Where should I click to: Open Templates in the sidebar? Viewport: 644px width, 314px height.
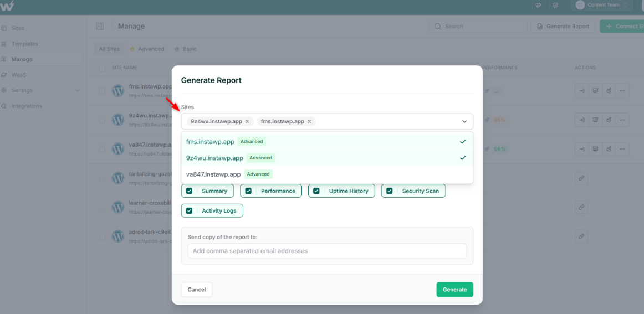tap(24, 44)
